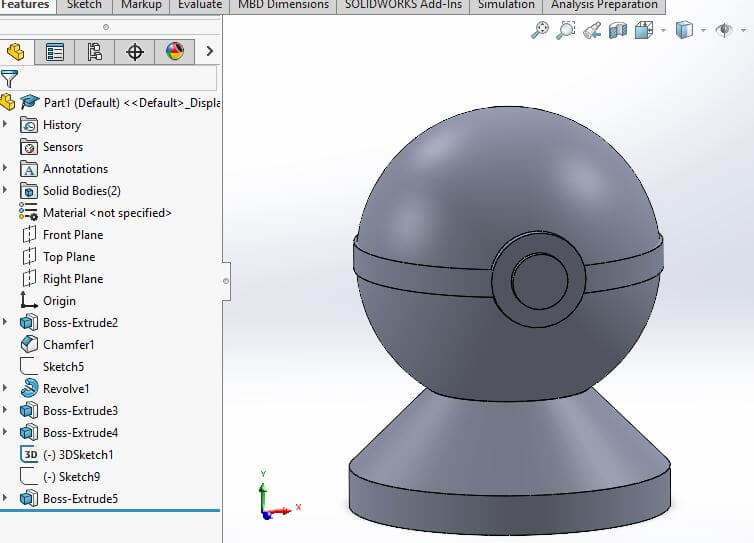Open the View Orientation dropdown arrow
Screen dimensions: 754x543
pos(664,30)
